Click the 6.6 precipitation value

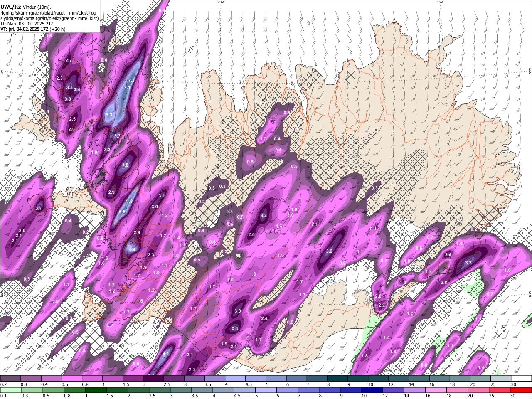click(122, 212)
